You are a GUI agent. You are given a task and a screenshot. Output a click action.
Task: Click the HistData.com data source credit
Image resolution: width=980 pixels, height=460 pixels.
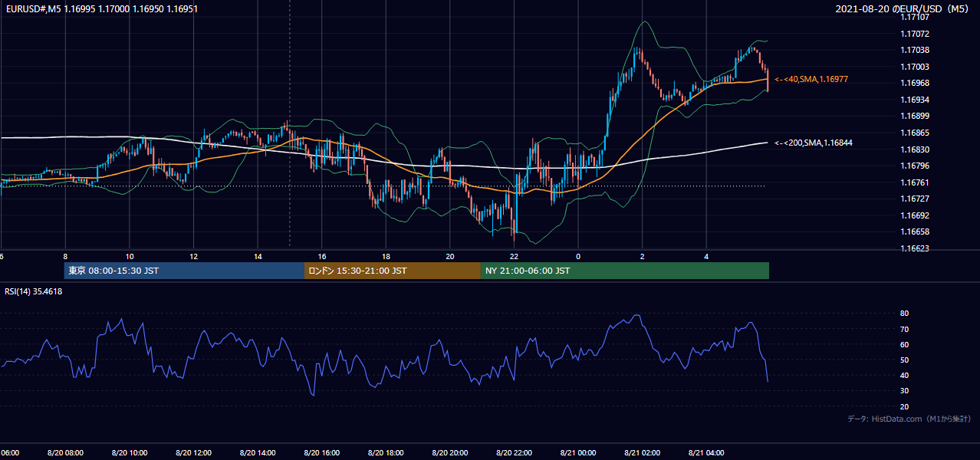tap(909, 419)
